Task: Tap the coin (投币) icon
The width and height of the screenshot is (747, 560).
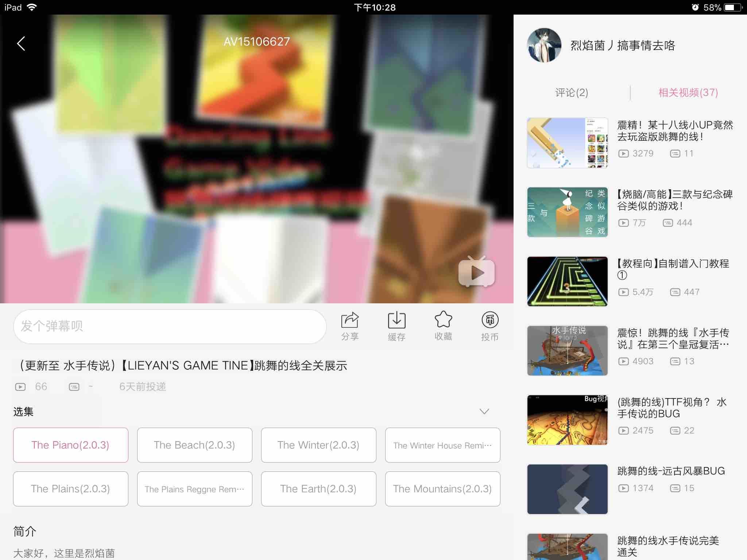Action: coord(490,320)
